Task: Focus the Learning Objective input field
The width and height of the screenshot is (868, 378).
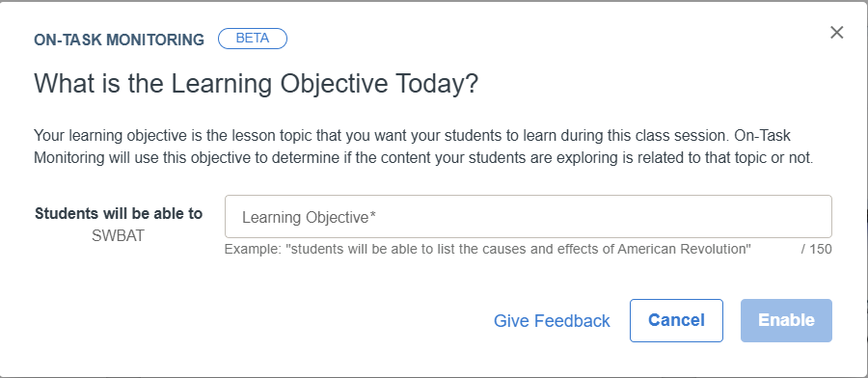Action: [x=529, y=216]
